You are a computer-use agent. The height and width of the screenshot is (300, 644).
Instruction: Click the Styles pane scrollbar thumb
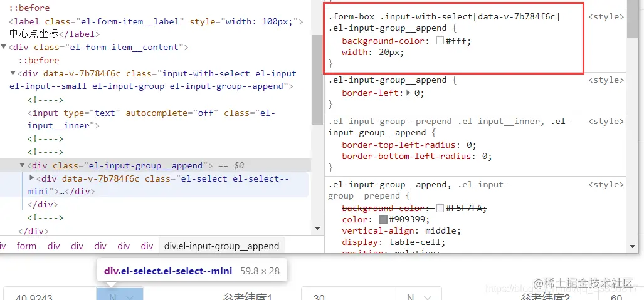click(632, 19)
